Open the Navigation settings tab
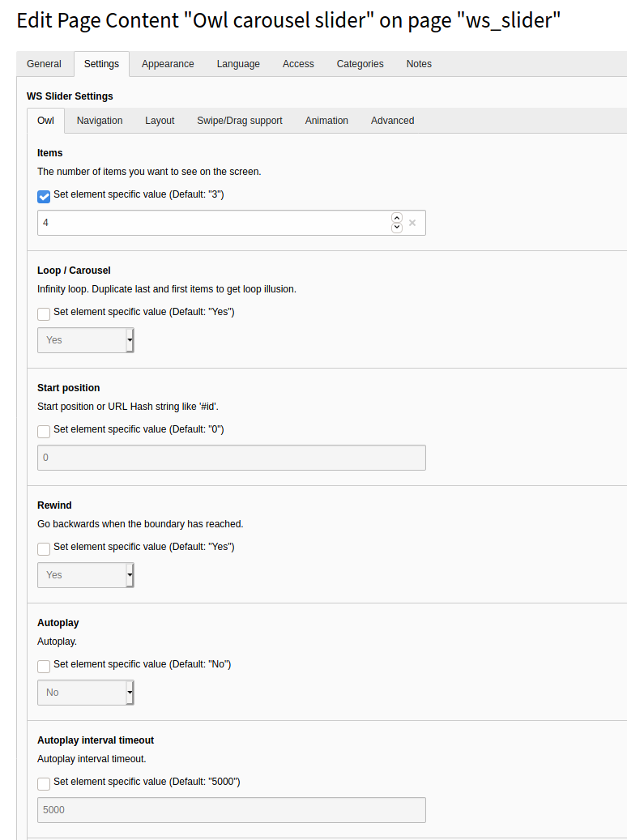 point(100,121)
